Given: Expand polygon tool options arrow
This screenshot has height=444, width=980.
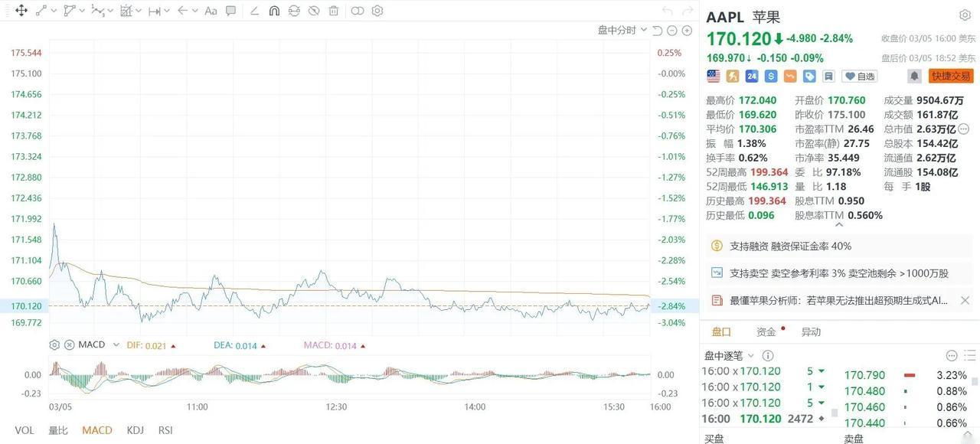Looking at the screenshot, I should pyautogui.click(x=83, y=11).
